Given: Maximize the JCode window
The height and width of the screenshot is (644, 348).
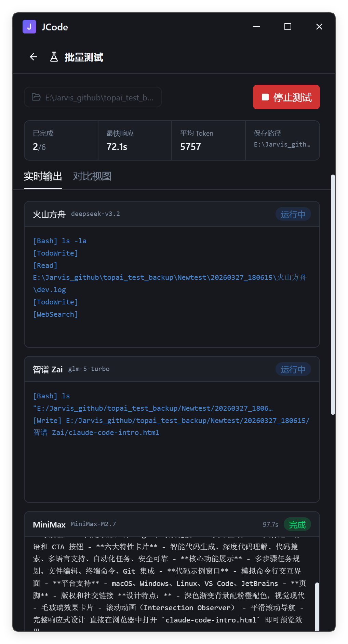Looking at the screenshot, I should point(288,27).
